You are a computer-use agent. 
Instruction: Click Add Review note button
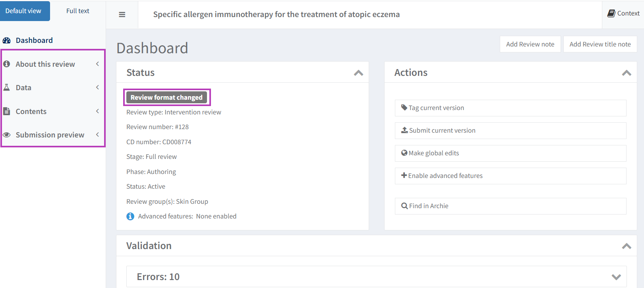[530, 44]
